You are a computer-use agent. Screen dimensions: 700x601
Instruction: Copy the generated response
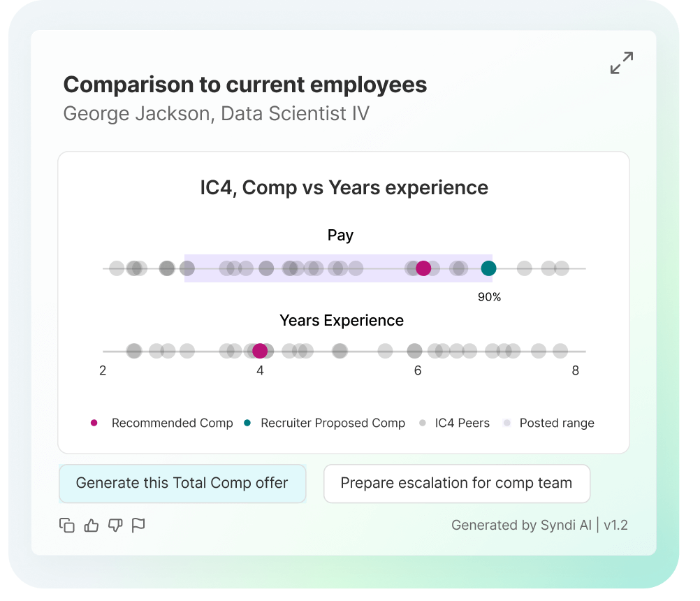(x=67, y=525)
